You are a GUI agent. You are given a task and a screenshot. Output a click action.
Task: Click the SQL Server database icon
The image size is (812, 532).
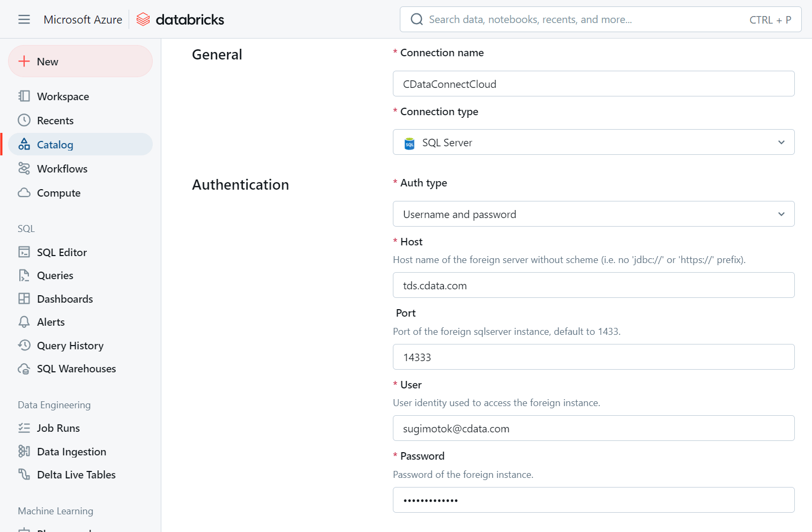tap(409, 143)
